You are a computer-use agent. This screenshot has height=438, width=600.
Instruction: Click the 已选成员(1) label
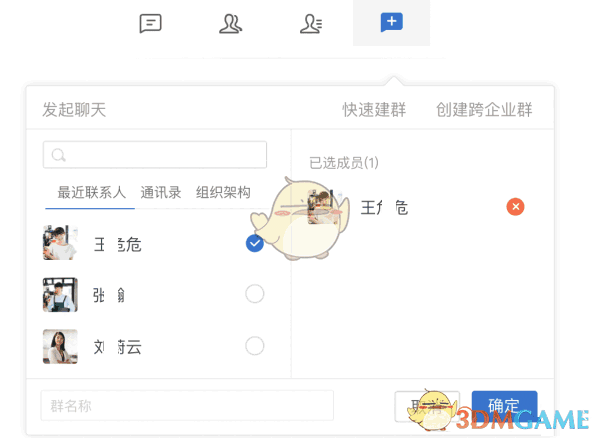click(x=344, y=163)
